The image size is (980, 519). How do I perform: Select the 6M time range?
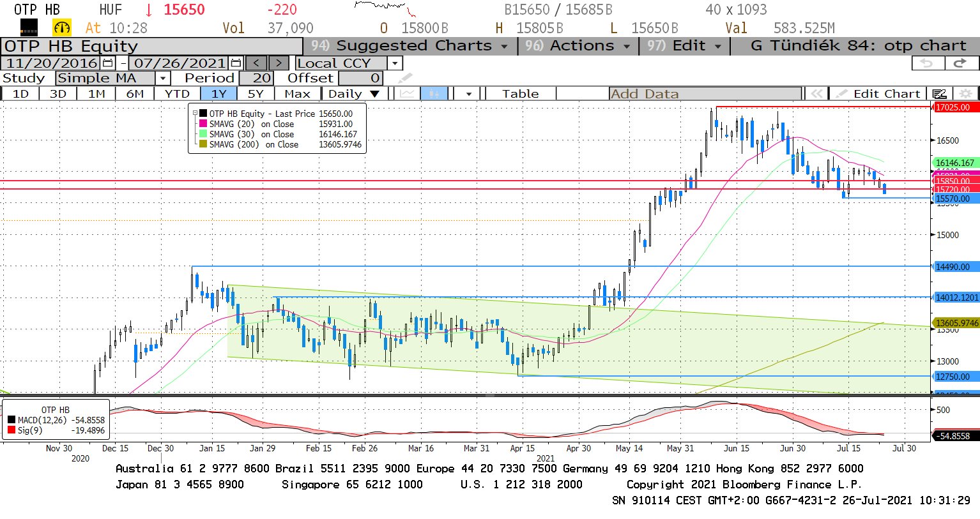(x=135, y=93)
